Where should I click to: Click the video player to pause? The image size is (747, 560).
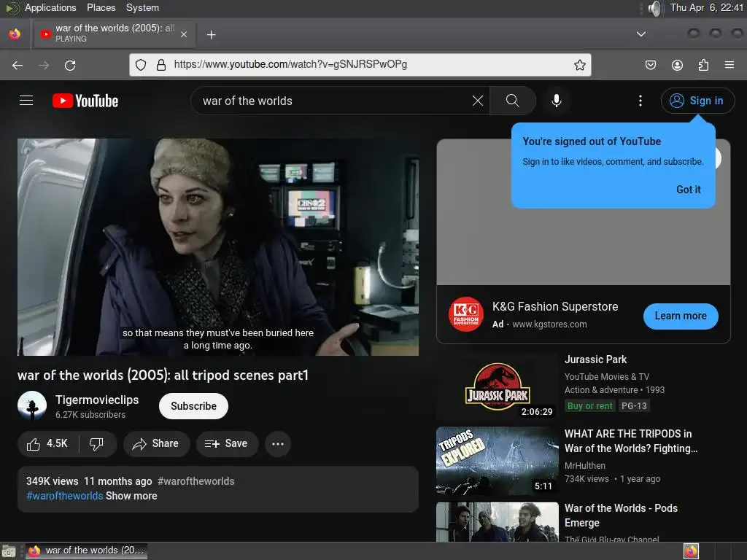click(x=218, y=247)
